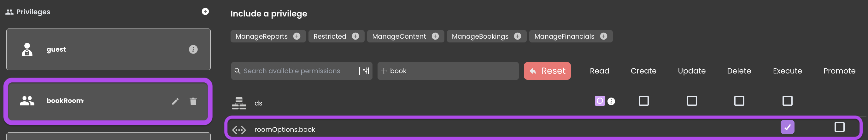868x140 pixels.
Task: Enable Create permission for ds
Action: point(643,101)
